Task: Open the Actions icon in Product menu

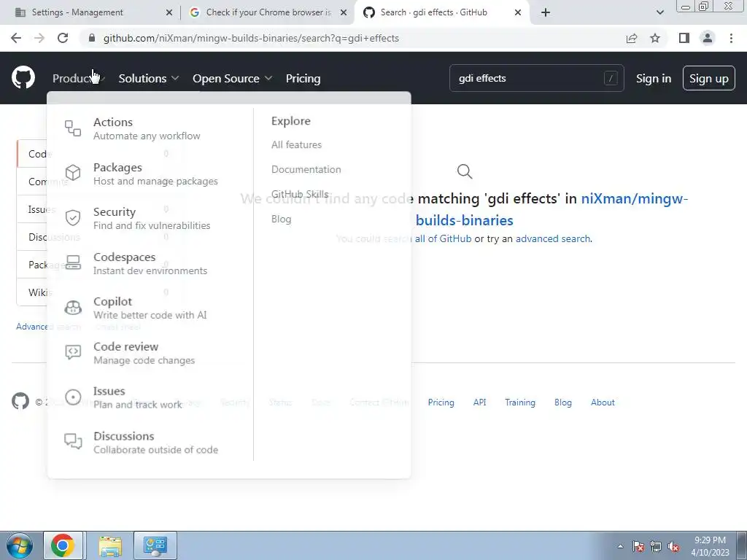Action: tap(73, 128)
